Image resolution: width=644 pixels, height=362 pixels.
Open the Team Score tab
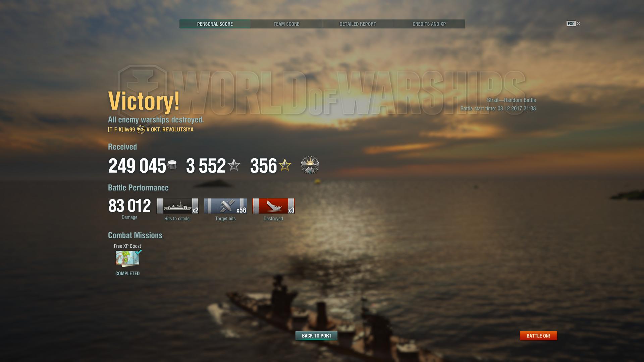tap(286, 24)
